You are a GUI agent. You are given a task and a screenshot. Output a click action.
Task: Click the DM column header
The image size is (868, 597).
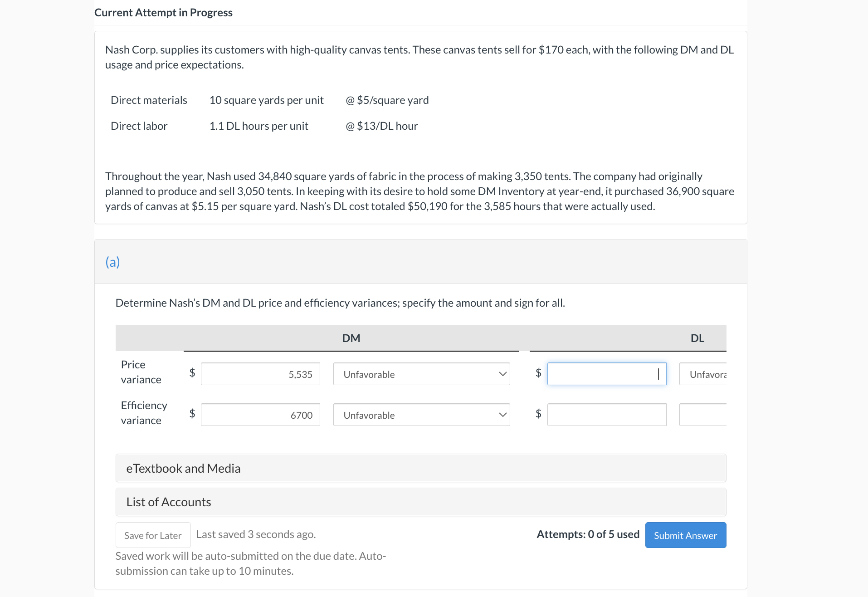tap(351, 338)
